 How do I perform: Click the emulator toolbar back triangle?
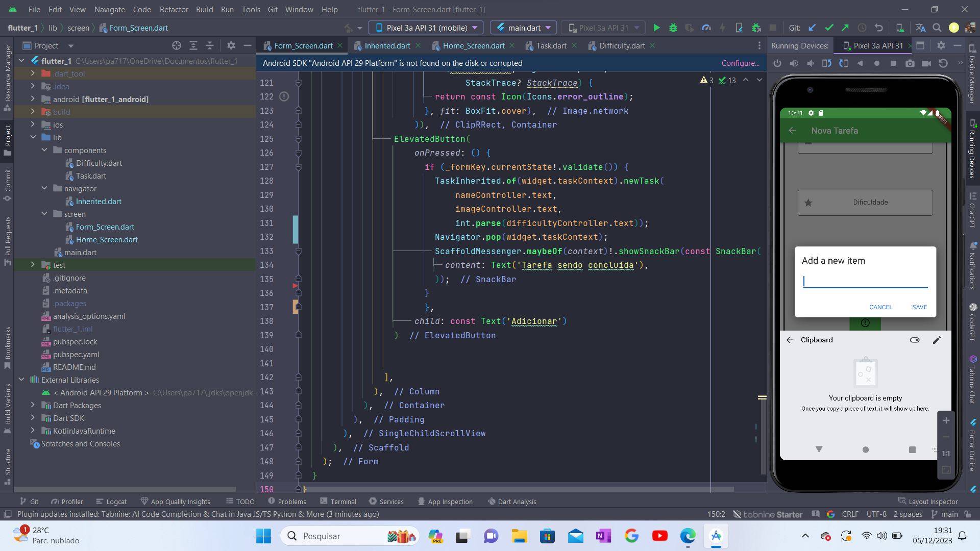[x=860, y=63]
